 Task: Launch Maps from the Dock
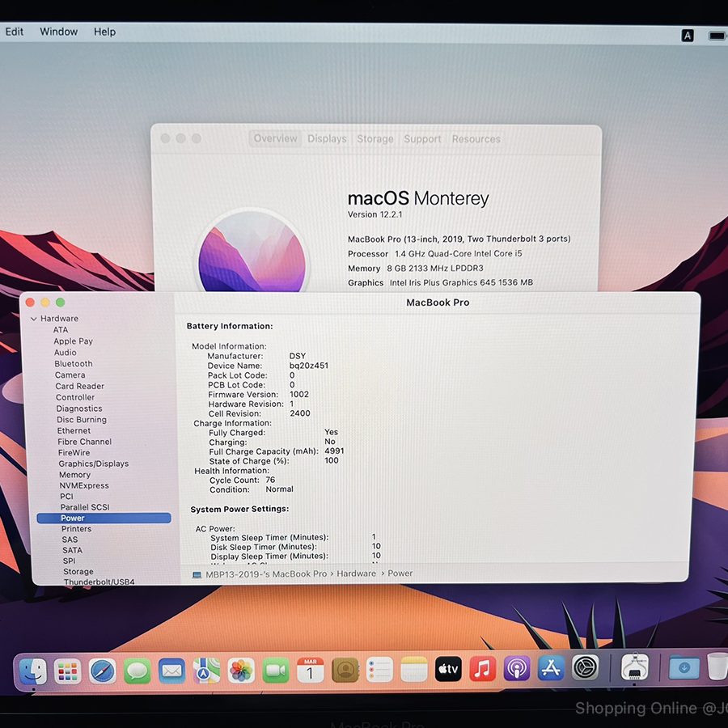[206, 671]
